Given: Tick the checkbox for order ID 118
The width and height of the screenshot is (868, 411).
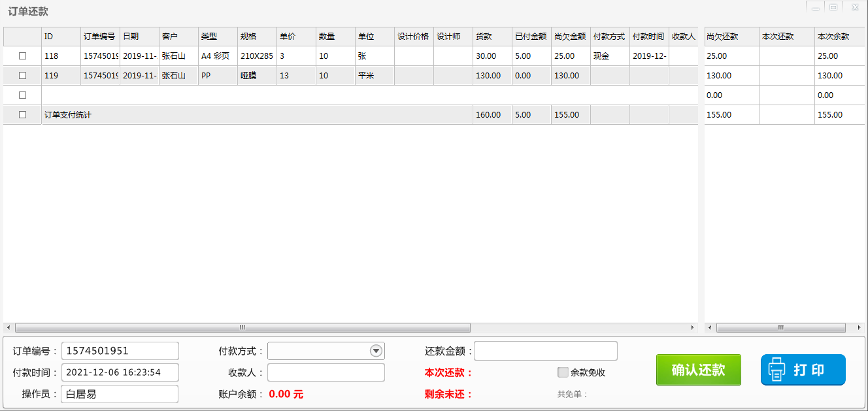Looking at the screenshot, I should [x=22, y=56].
